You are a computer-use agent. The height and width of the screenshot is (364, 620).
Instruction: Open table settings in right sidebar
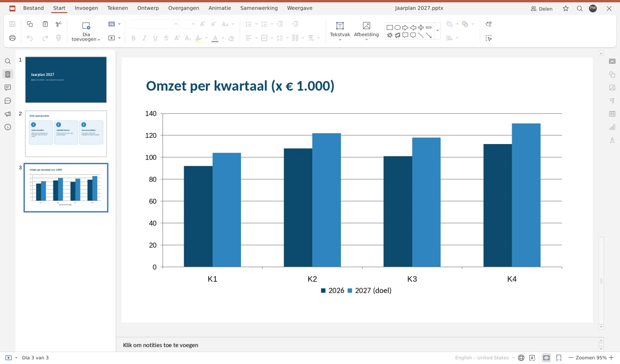[x=612, y=114]
